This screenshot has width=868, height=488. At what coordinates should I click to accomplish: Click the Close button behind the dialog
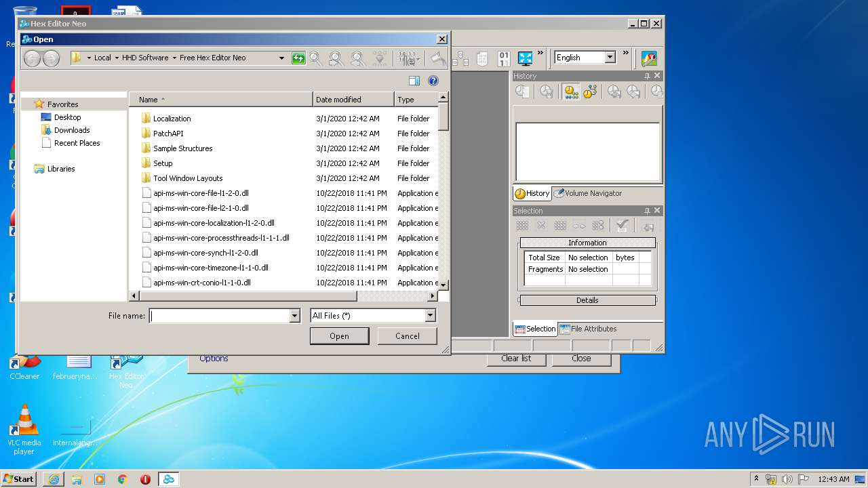(x=581, y=359)
